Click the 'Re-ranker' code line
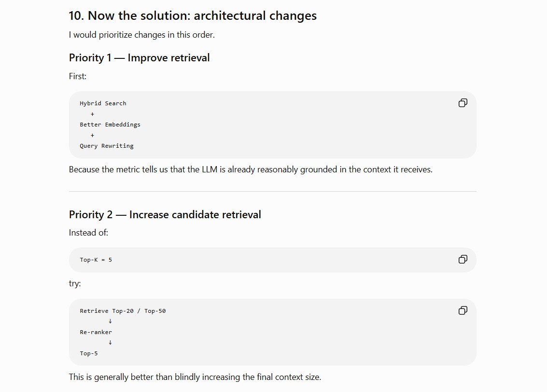Image resolution: width=547 pixels, height=392 pixels. click(96, 332)
